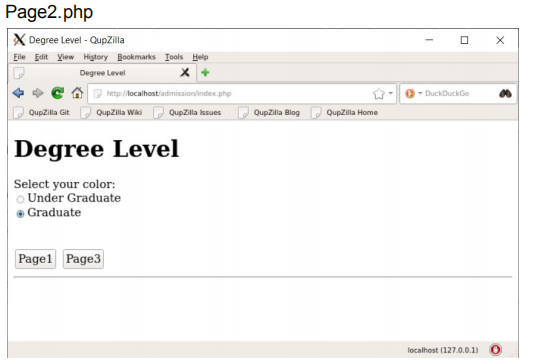This screenshot has height=364, width=533.
Task: Open the Bookmarks menu
Action: click(136, 57)
